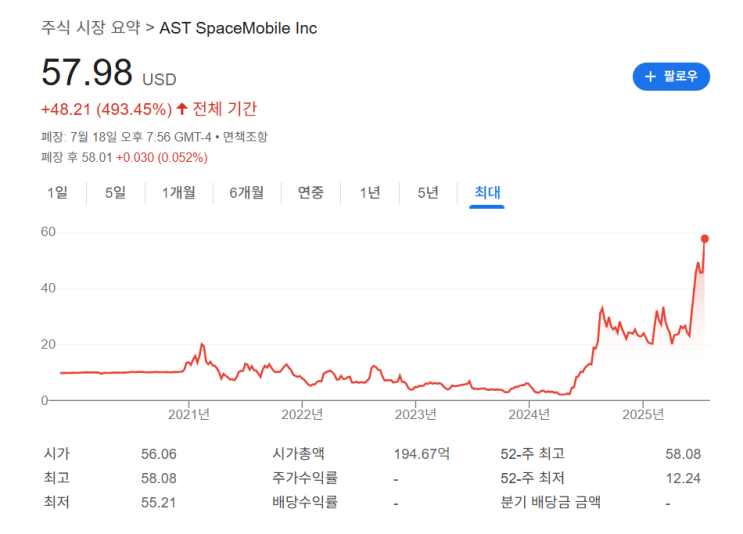Screen dimensions: 743x534
Task: Click the red endpoint dot on the chart
Action: point(705,238)
